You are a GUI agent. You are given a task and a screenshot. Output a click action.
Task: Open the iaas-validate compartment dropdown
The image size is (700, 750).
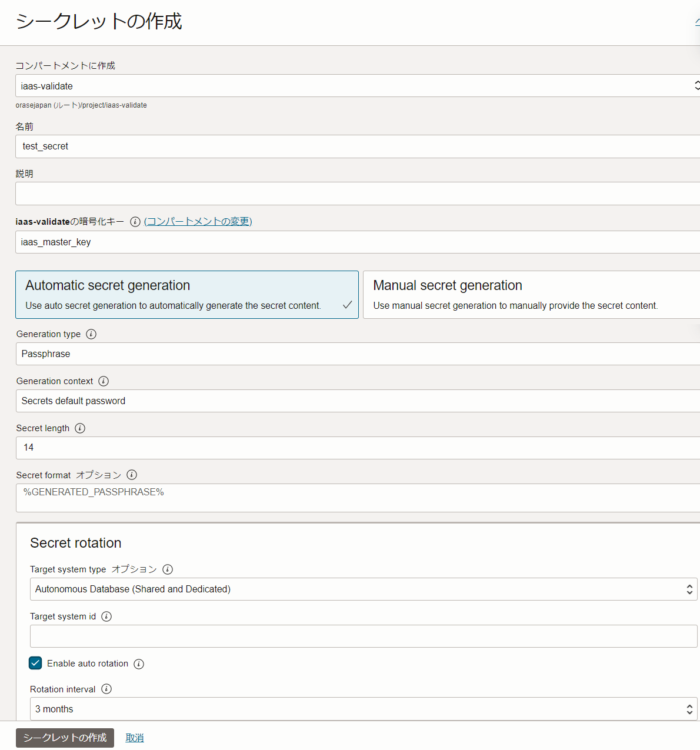pyautogui.click(x=357, y=86)
